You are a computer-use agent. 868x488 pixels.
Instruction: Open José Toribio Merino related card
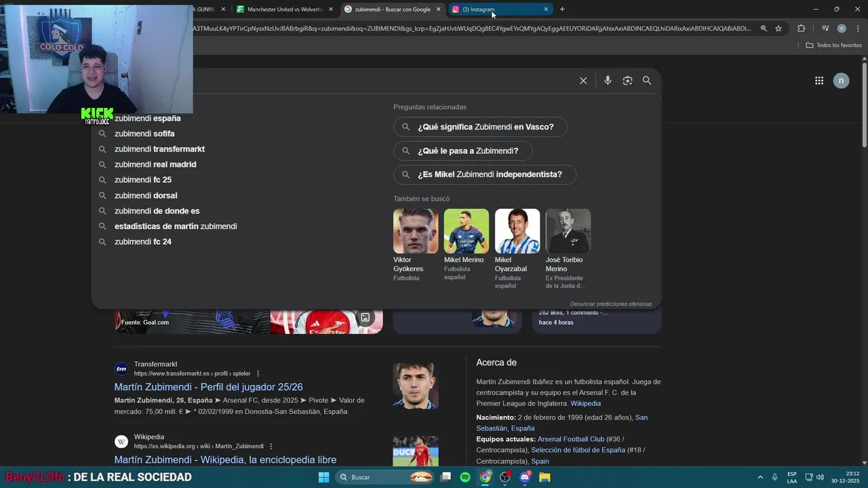point(568,249)
